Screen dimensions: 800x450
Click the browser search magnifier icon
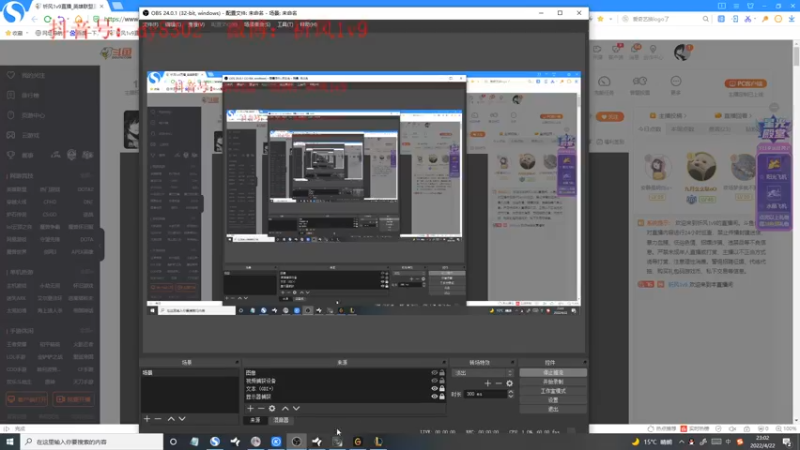pos(706,19)
